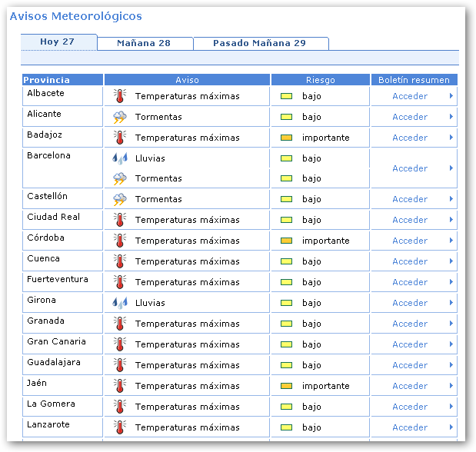Image resolution: width=476 pixels, height=452 pixels.
Task: Click yellow risk swatch for Fuerteventura
Action: pyautogui.click(x=286, y=282)
